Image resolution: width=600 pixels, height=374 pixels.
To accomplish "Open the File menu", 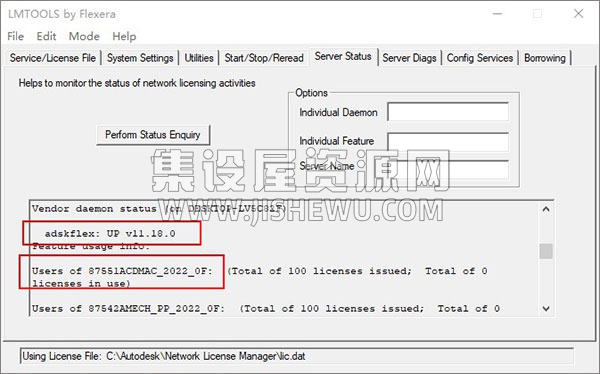I will coord(15,36).
